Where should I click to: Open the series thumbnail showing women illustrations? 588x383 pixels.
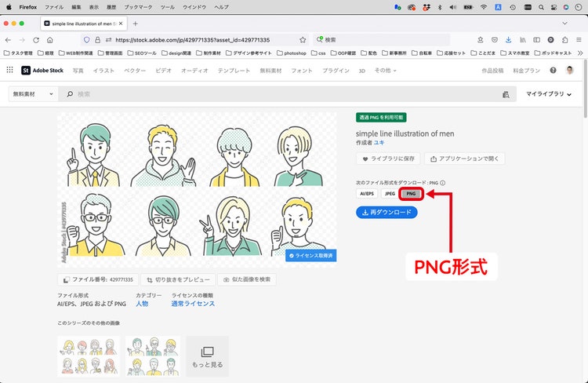click(89, 356)
